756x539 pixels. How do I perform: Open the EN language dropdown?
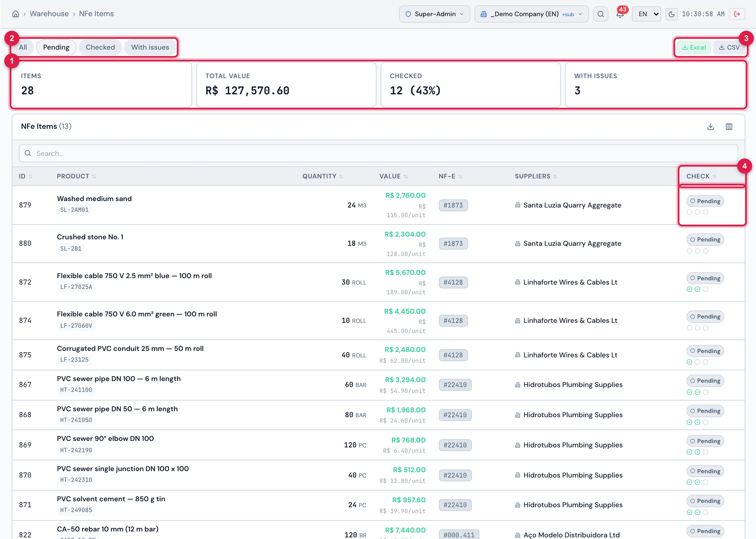pos(647,14)
